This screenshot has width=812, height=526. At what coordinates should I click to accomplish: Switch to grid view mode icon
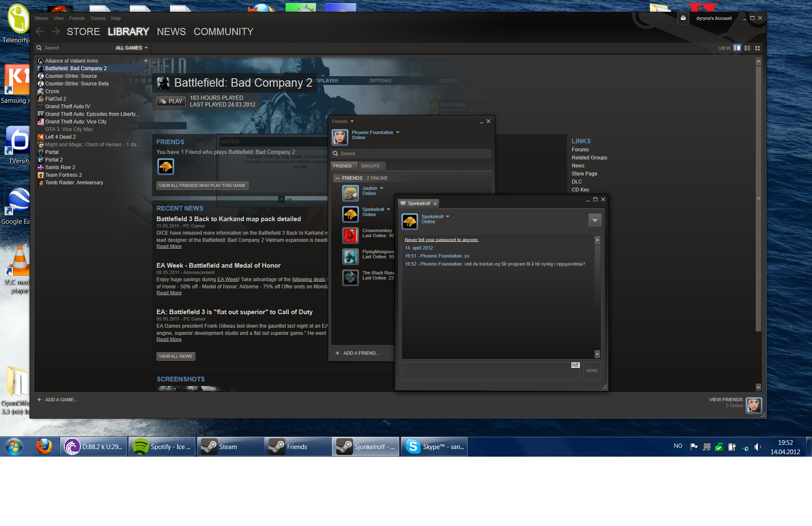coord(757,48)
